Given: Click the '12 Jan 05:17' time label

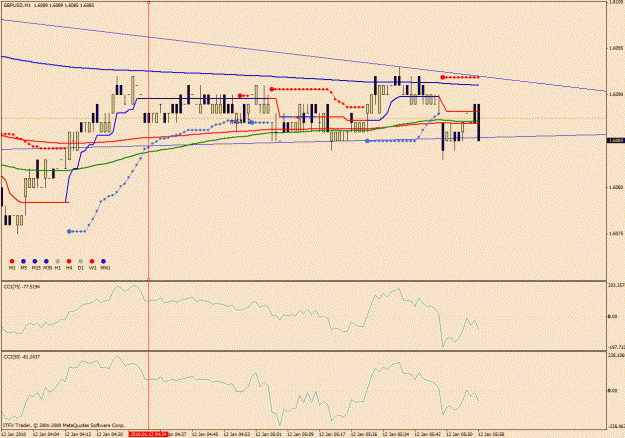Looking at the screenshot, I should tap(332, 434).
